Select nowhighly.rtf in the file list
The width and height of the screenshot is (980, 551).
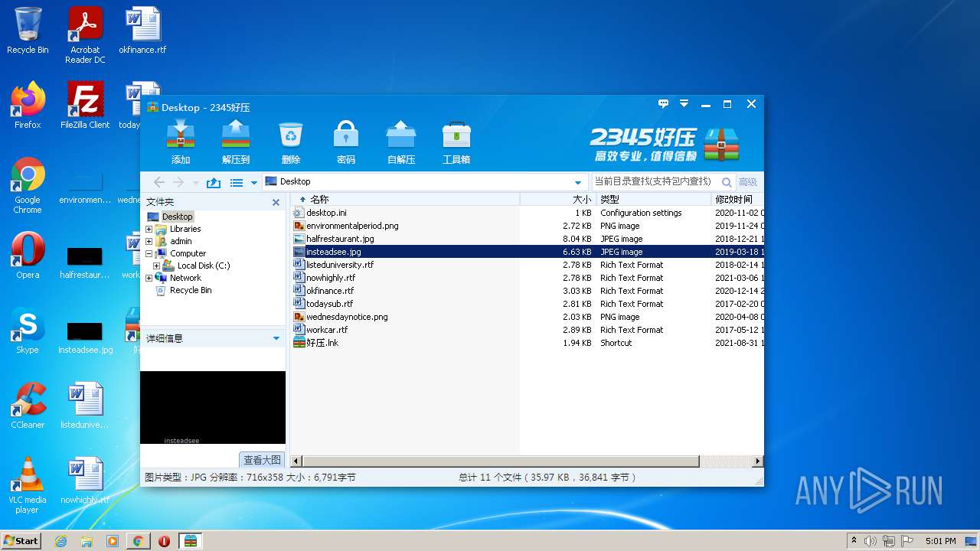(528, 278)
